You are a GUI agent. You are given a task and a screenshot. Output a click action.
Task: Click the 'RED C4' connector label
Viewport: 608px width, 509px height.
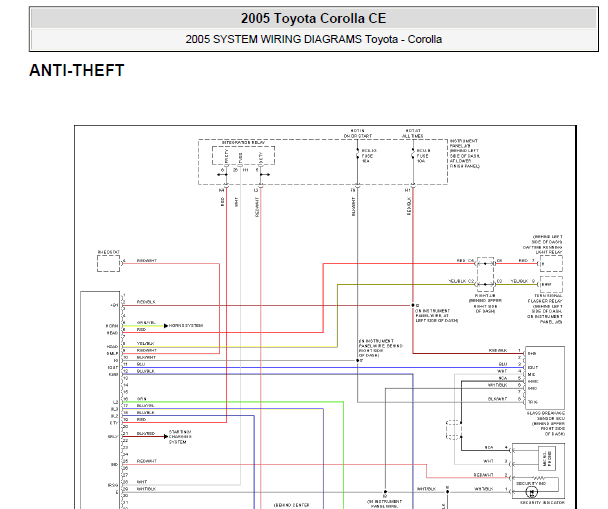coord(465,261)
